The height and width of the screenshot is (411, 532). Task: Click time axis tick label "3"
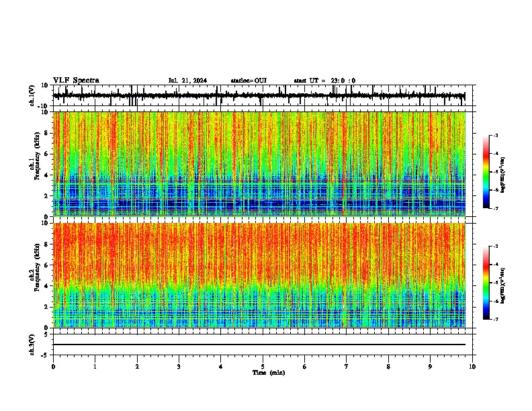pos(179,367)
